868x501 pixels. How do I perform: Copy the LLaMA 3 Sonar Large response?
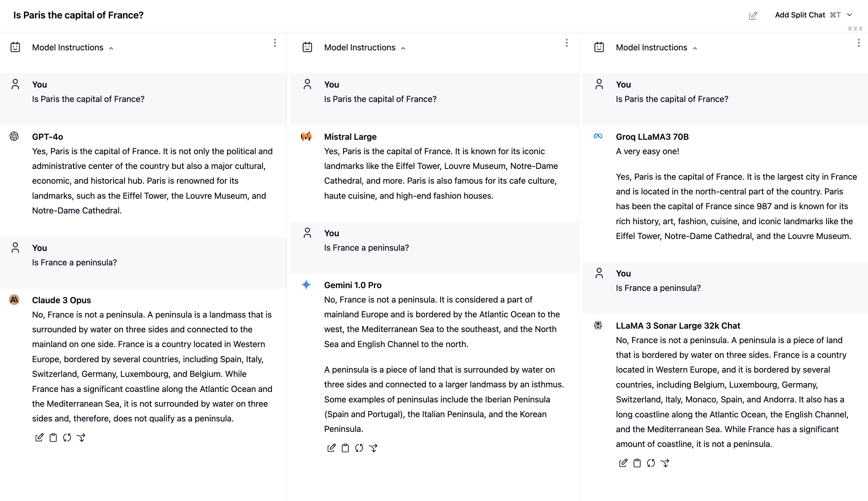coord(637,463)
